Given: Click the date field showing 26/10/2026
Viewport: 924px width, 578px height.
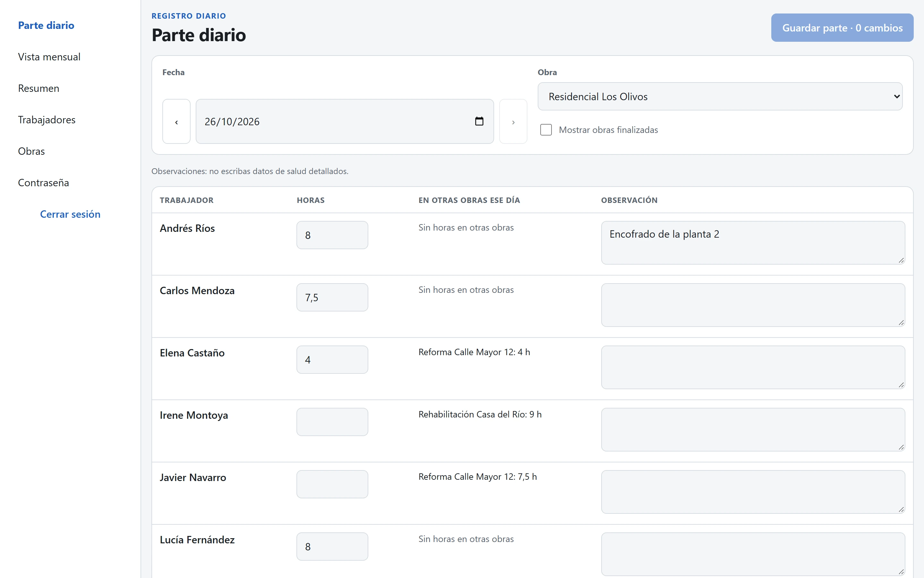Looking at the screenshot, I should click(x=344, y=122).
